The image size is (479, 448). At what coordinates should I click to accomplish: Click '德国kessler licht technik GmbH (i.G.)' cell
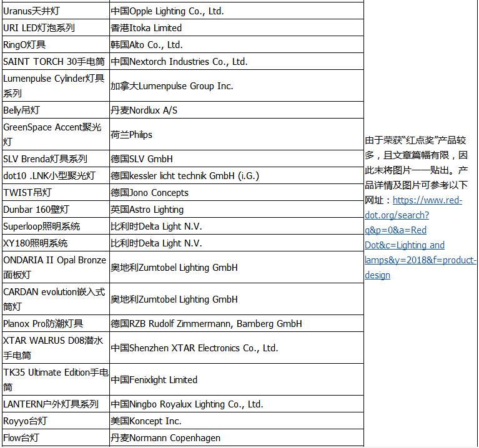[237, 175]
